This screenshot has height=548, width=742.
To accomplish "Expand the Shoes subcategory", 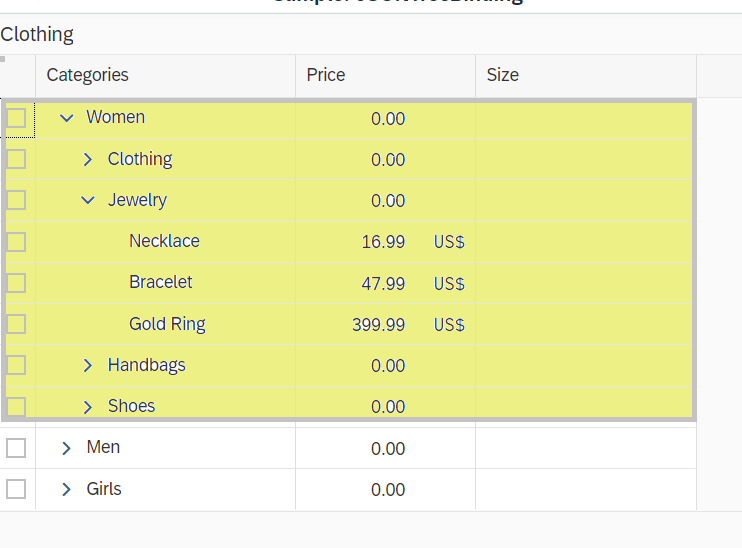I will tap(88, 407).
